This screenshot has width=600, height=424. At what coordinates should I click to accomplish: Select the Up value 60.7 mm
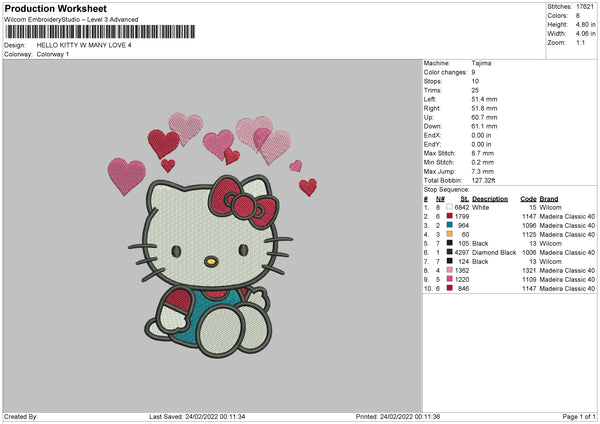coord(484,117)
